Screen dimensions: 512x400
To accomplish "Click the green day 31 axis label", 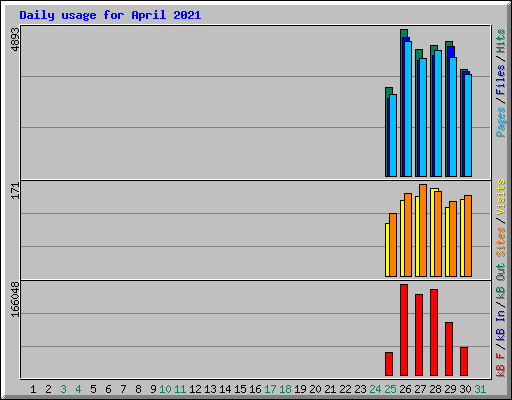I will tap(480, 389).
